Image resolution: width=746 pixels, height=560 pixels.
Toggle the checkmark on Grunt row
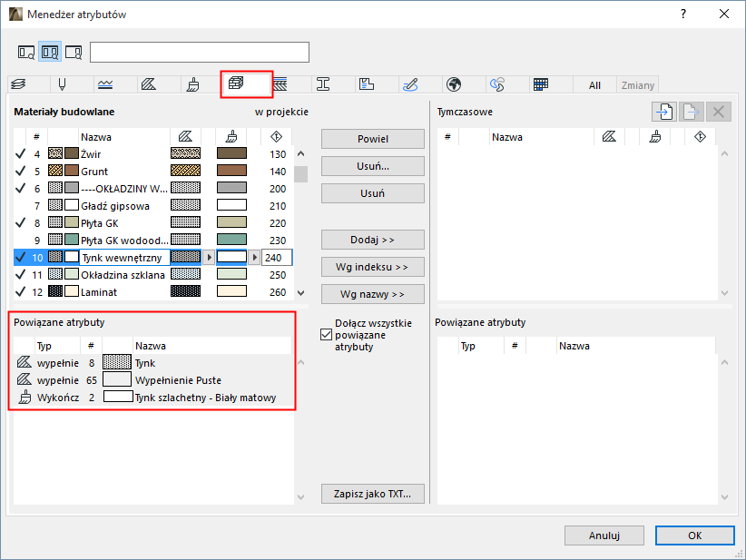21,171
